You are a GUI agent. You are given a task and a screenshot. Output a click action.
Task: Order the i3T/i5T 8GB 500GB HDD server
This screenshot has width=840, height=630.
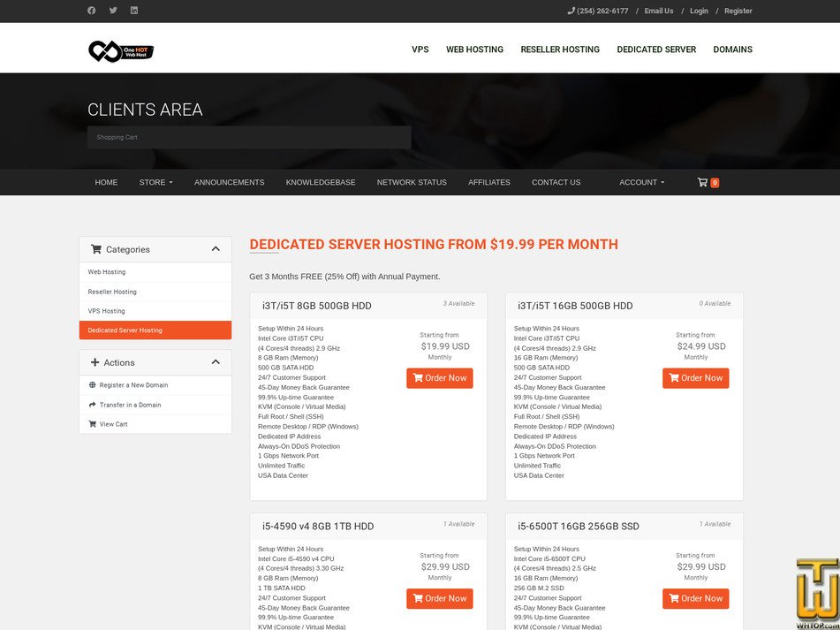(440, 378)
